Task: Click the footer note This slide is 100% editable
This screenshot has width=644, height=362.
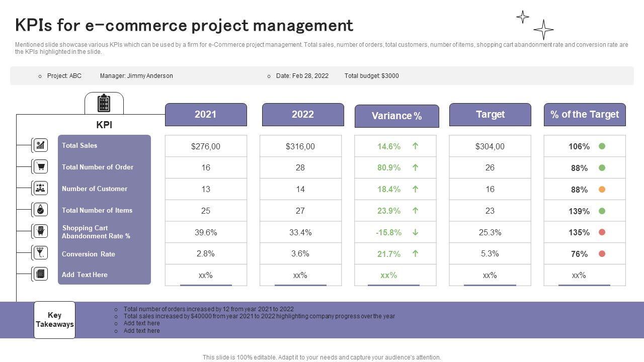Action: (322, 357)
